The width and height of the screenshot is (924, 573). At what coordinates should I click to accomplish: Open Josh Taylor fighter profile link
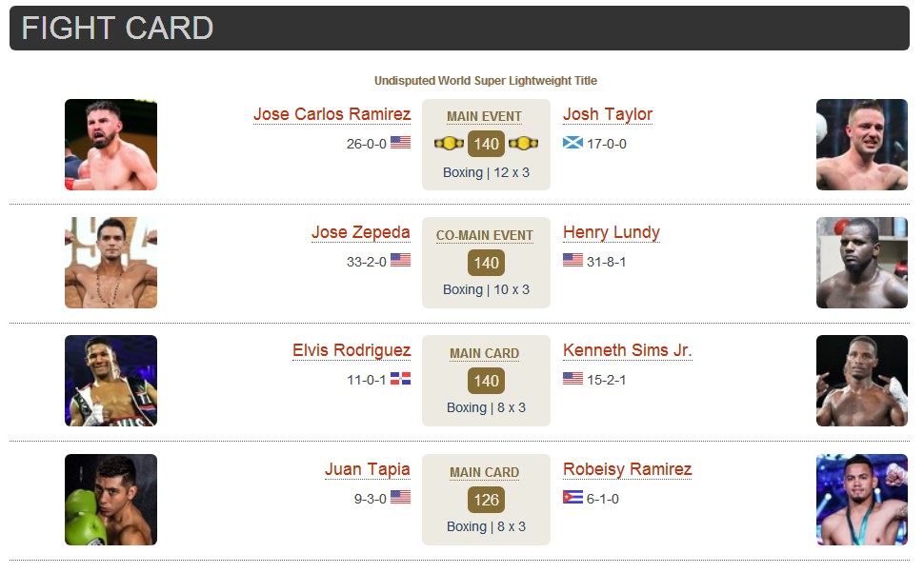click(x=608, y=114)
